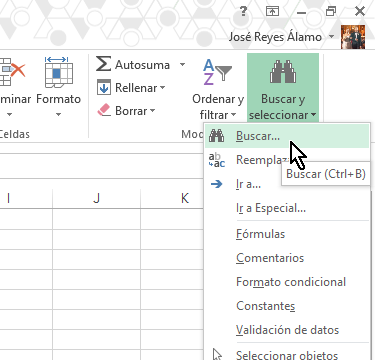Select Fórmulas in the menu

287,234
